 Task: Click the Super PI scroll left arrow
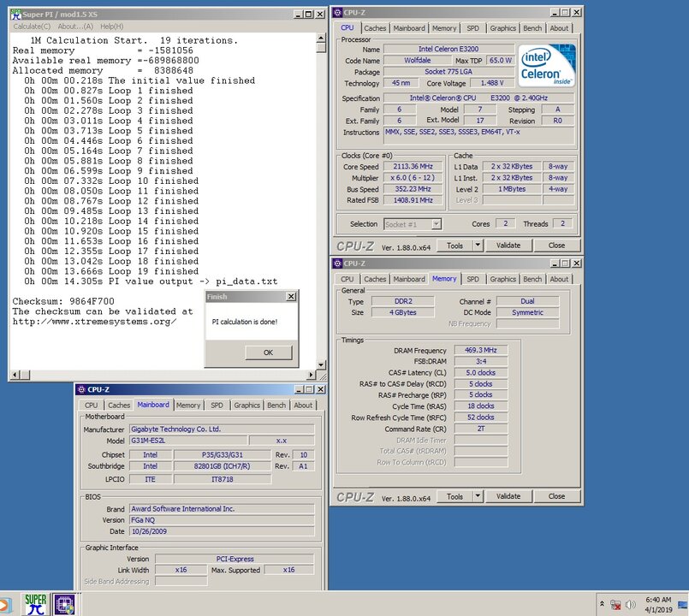[x=15, y=375]
